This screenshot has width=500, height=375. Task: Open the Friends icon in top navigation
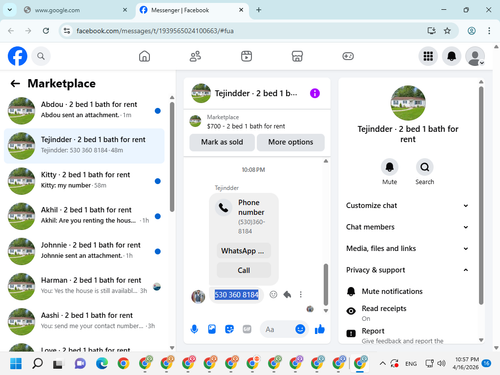[x=195, y=56]
